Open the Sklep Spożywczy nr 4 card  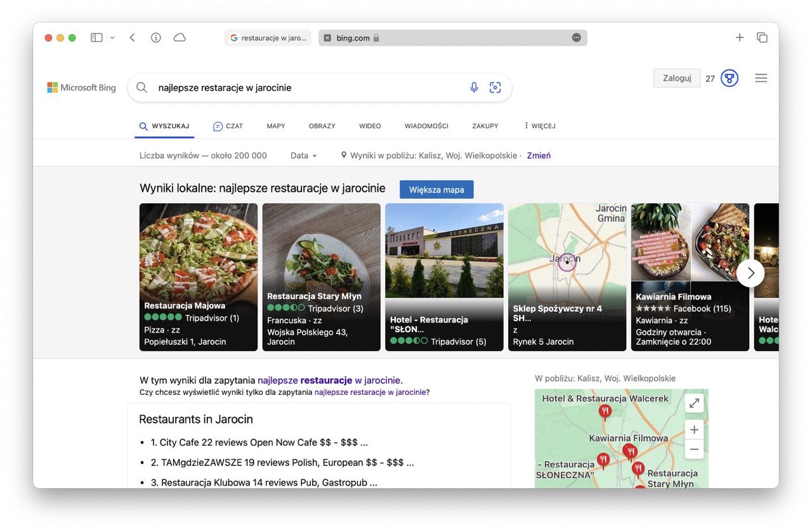[x=567, y=277]
